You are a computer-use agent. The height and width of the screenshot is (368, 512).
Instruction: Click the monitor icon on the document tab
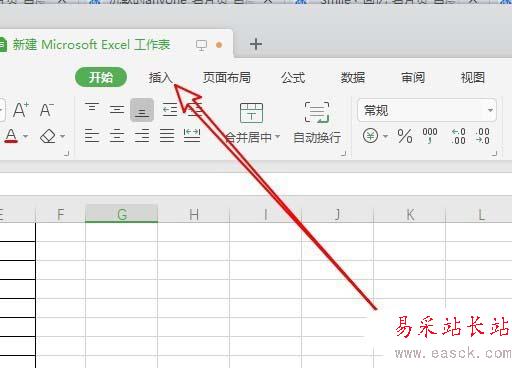point(201,45)
